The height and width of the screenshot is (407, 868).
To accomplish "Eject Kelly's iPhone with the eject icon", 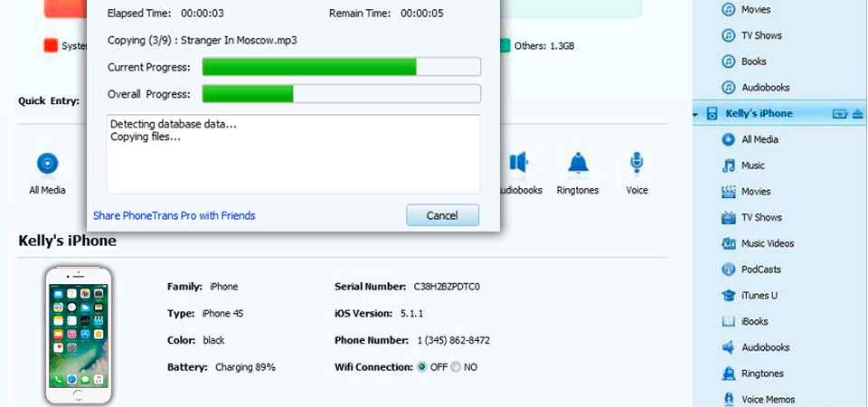I will pyautogui.click(x=858, y=114).
